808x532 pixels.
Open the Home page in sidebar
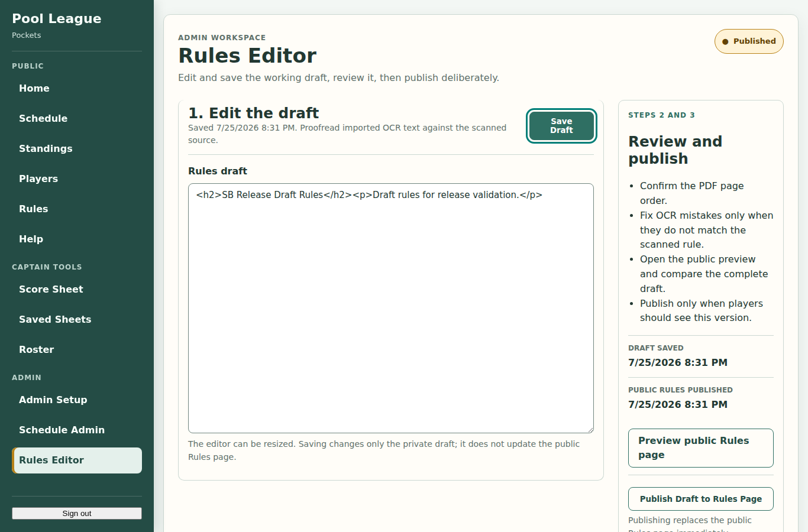(77, 88)
